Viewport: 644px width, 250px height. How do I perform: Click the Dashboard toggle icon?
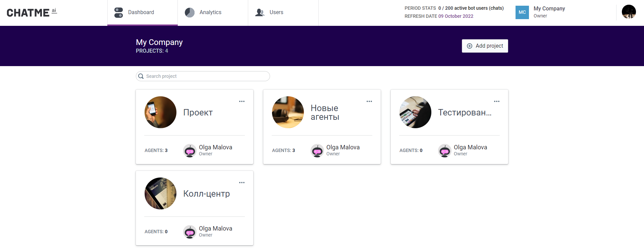click(x=118, y=12)
